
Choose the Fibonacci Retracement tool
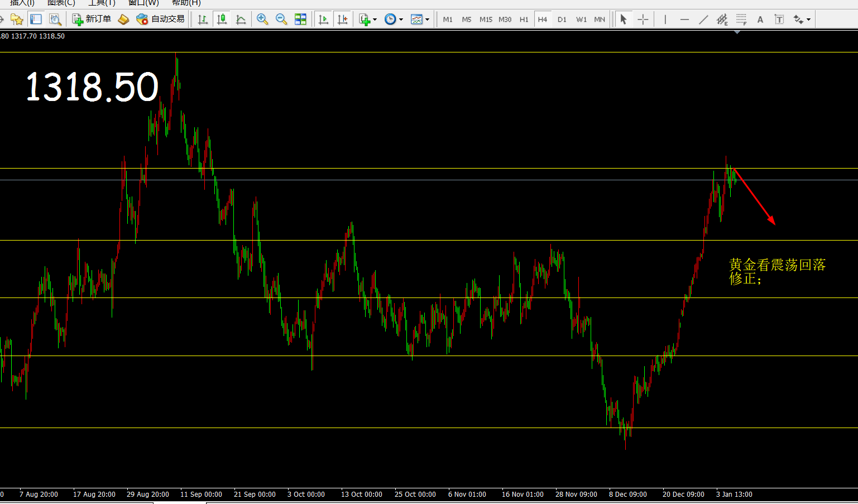(741, 20)
